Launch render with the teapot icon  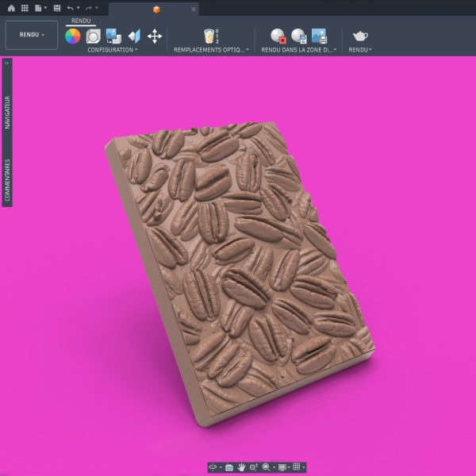(x=360, y=36)
